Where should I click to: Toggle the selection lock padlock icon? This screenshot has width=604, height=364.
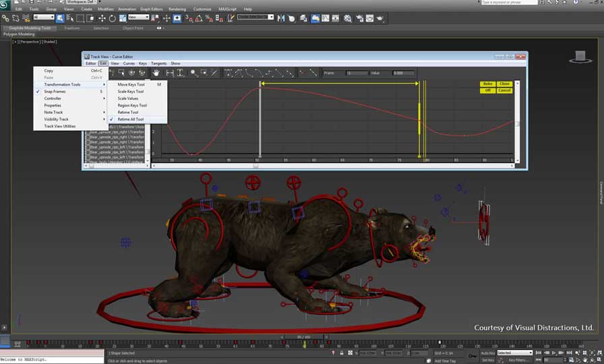[342, 353]
